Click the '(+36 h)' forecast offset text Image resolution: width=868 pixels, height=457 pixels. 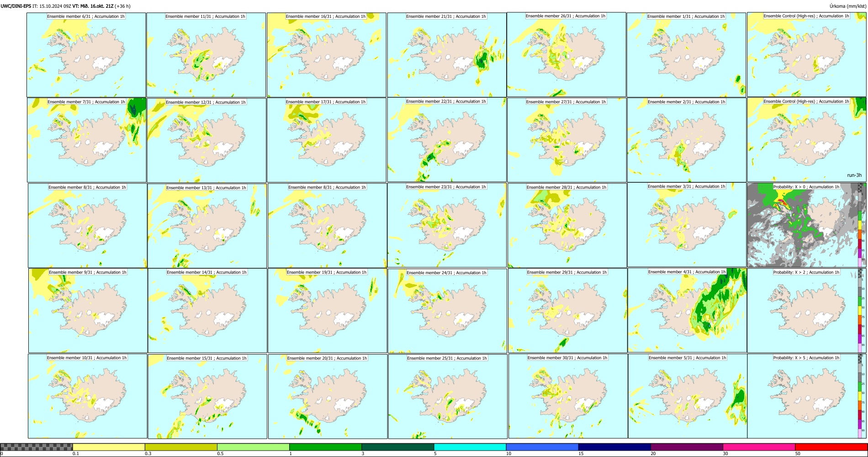click(122, 6)
